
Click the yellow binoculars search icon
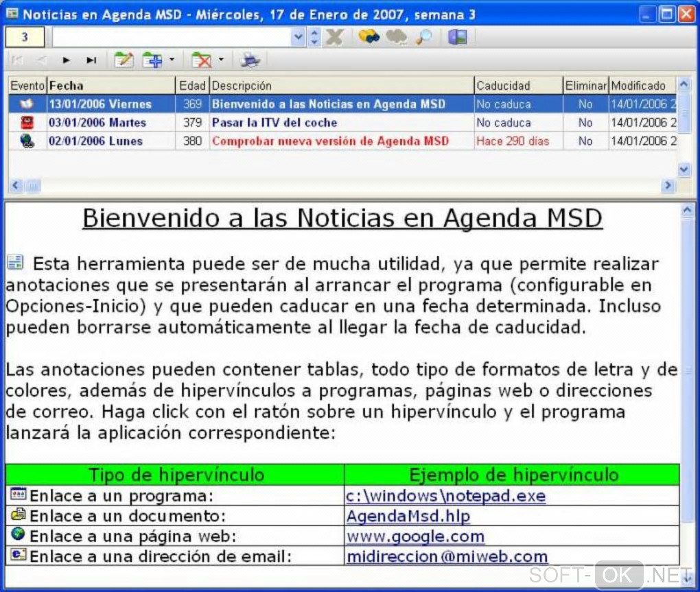(369, 36)
